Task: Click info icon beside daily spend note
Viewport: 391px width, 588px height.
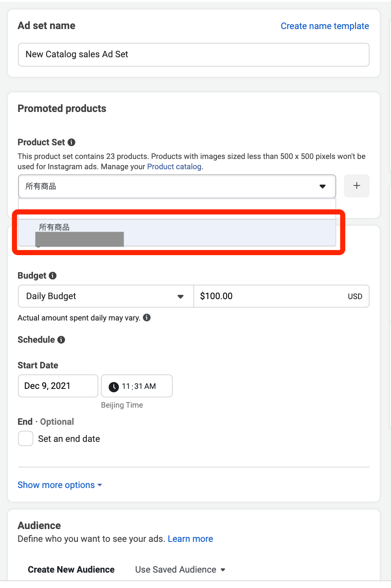Action: click(147, 318)
